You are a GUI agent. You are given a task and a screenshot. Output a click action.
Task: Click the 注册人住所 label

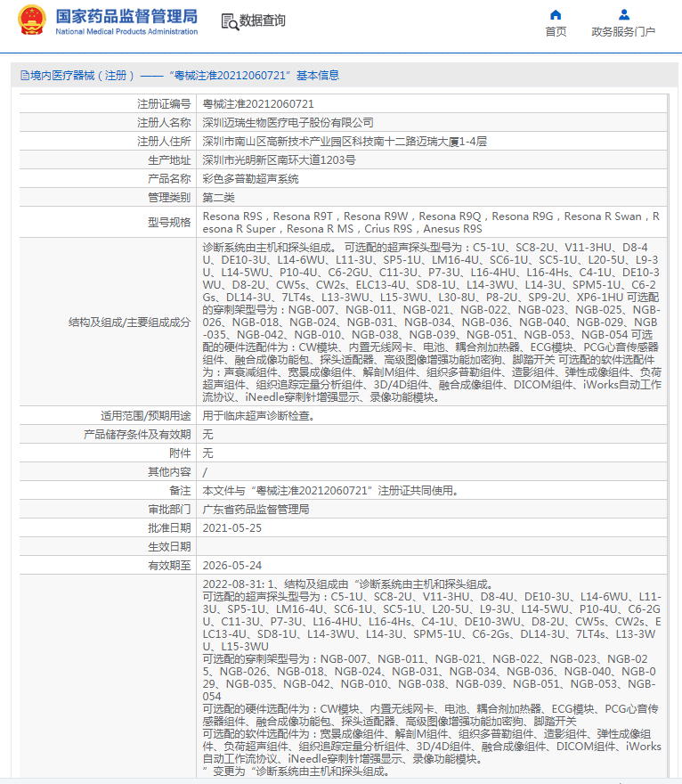tap(164, 142)
